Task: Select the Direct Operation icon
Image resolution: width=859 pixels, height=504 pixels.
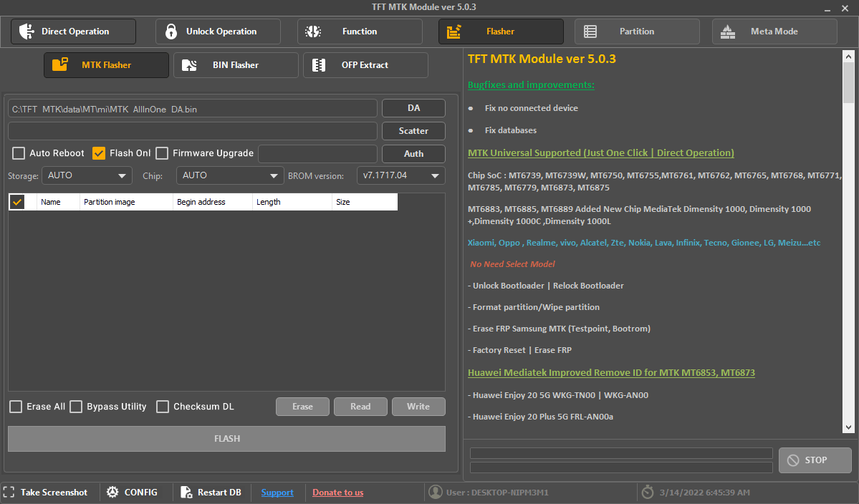Action: (x=27, y=31)
